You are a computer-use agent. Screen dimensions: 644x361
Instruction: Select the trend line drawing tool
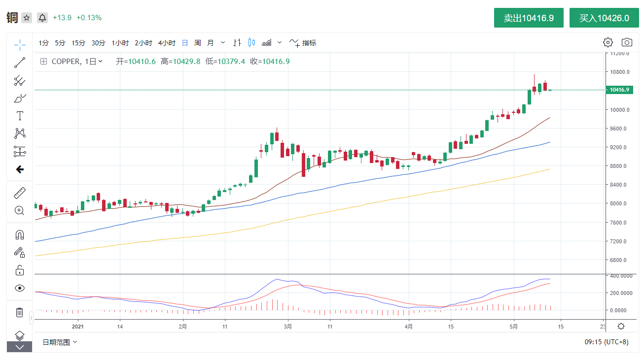click(20, 63)
